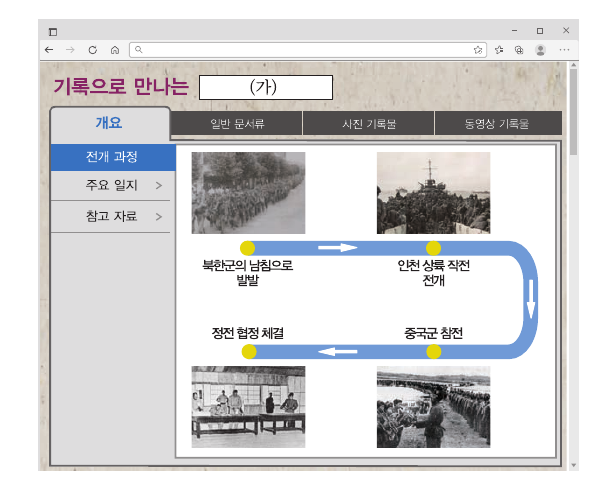The image size is (595, 494).
Task: Click timeline dot for 인천 상륙 작전 전개
Action: click(x=433, y=248)
